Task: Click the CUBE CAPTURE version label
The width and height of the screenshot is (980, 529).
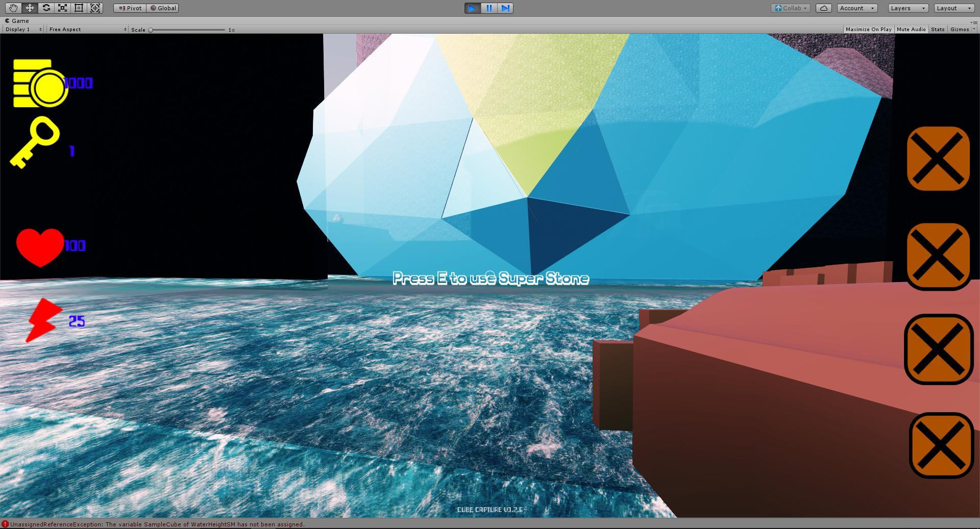Action: pyautogui.click(x=490, y=510)
